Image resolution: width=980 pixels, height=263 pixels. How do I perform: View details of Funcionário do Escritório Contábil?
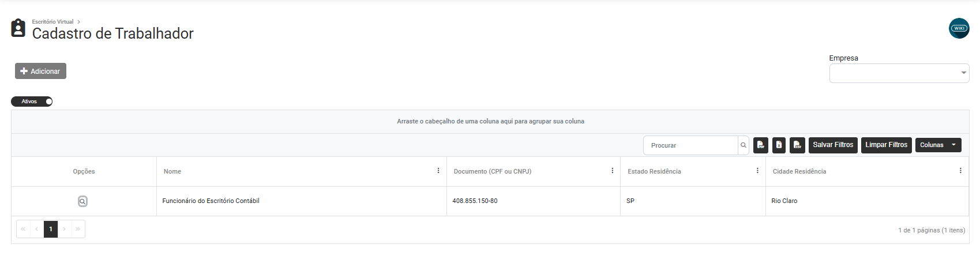(x=82, y=201)
